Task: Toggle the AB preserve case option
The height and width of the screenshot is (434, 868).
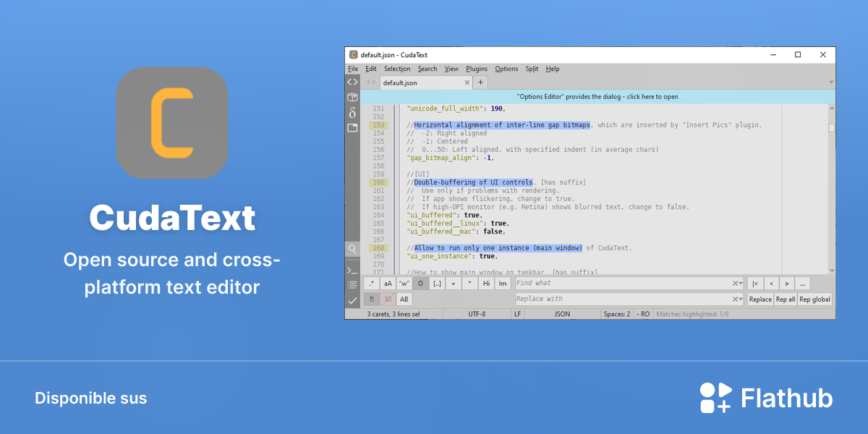Action: (x=404, y=299)
